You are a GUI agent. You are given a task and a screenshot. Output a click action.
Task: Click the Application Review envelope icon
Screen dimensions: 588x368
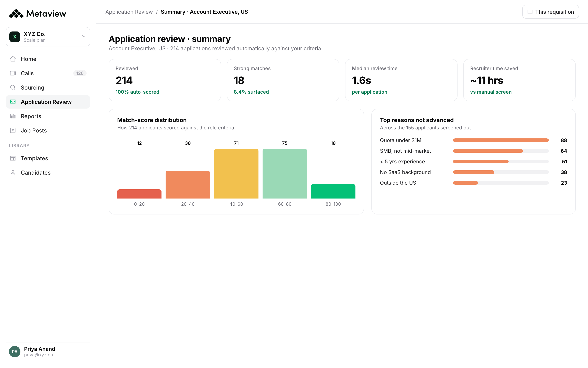[x=13, y=102]
